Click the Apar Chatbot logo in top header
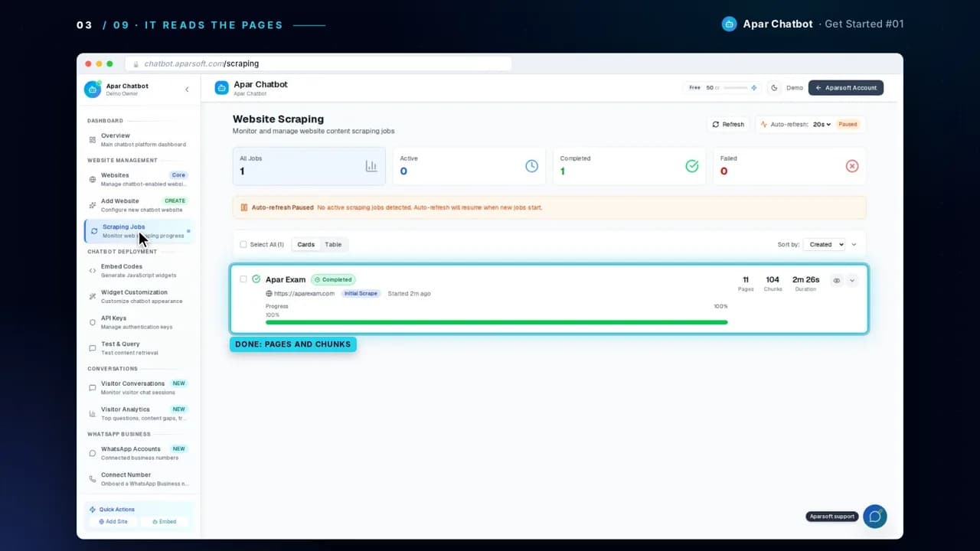This screenshot has width=980, height=551. [x=221, y=88]
